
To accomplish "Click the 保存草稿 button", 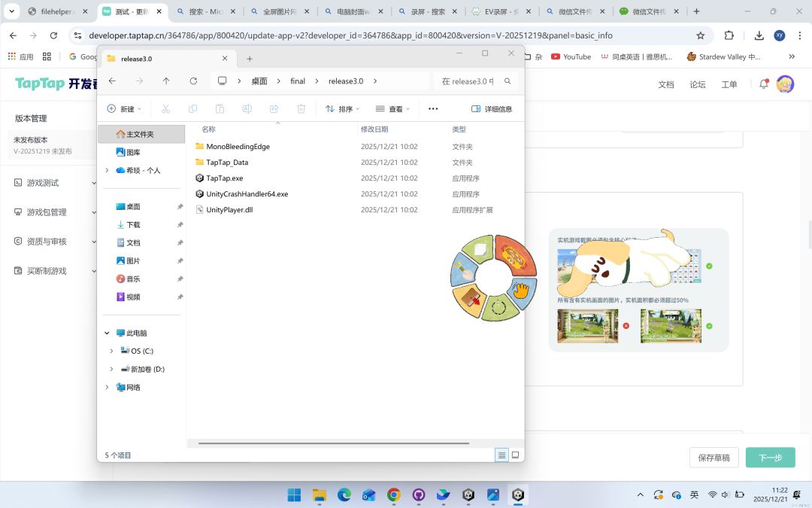I will click(714, 458).
